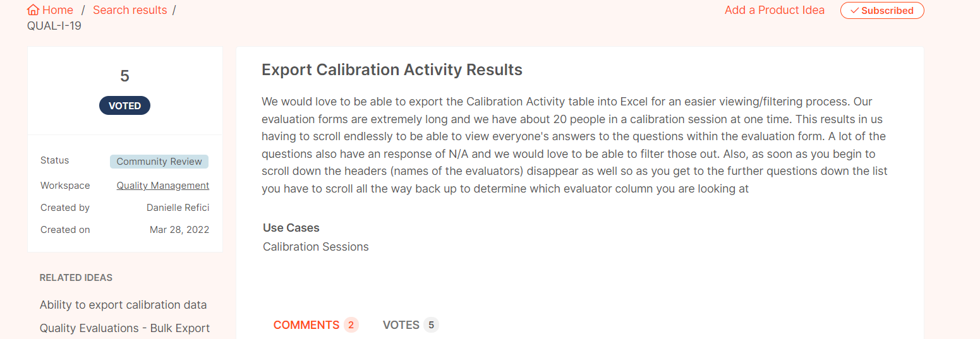Click the Community Review status badge

point(159,162)
